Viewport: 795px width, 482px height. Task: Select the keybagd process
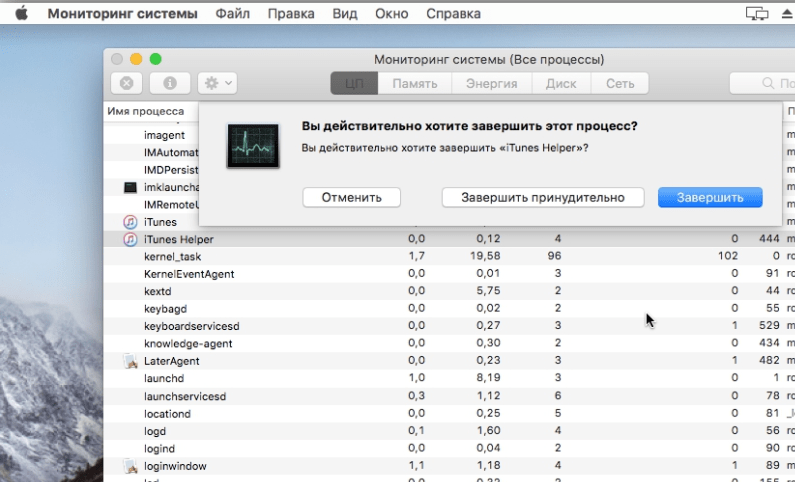coord(165,309)
